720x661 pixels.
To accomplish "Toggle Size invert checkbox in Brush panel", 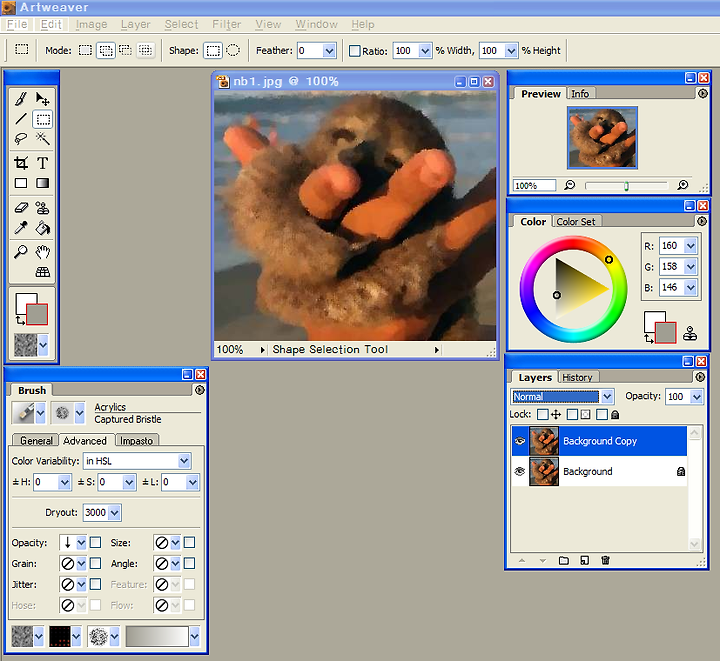I will [189, 543].
